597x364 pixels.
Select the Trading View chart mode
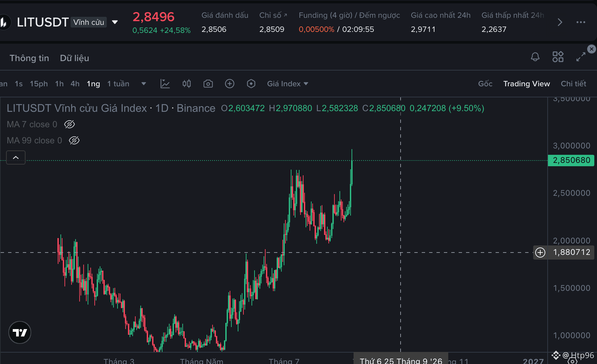coord(526,84)
